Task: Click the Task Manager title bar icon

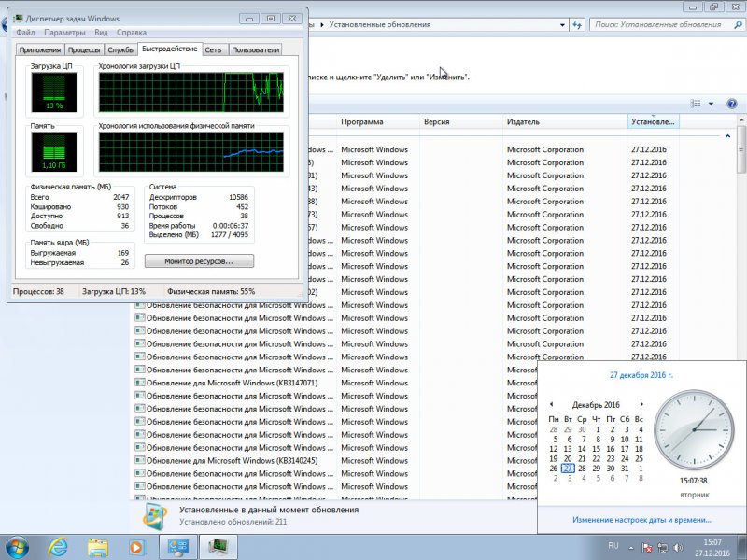Action: click(x=18, y=19)
